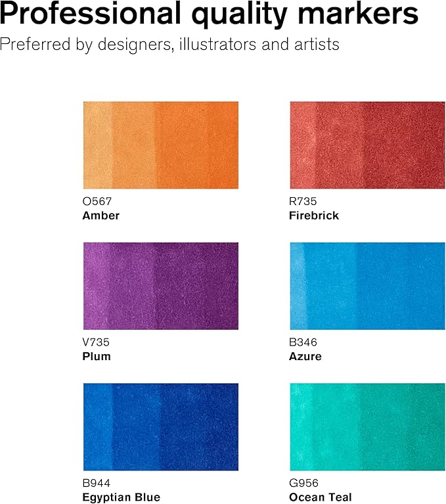Click the Professional quality markers heading
The width and height of the screenshot is (446, 504).
pos(210,14)
